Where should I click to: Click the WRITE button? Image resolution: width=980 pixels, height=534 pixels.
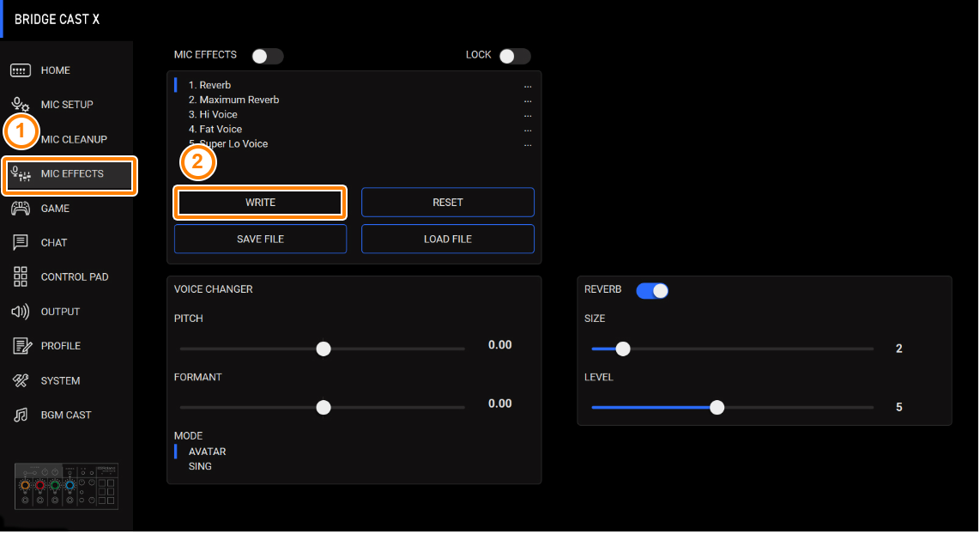coord(260,203)
